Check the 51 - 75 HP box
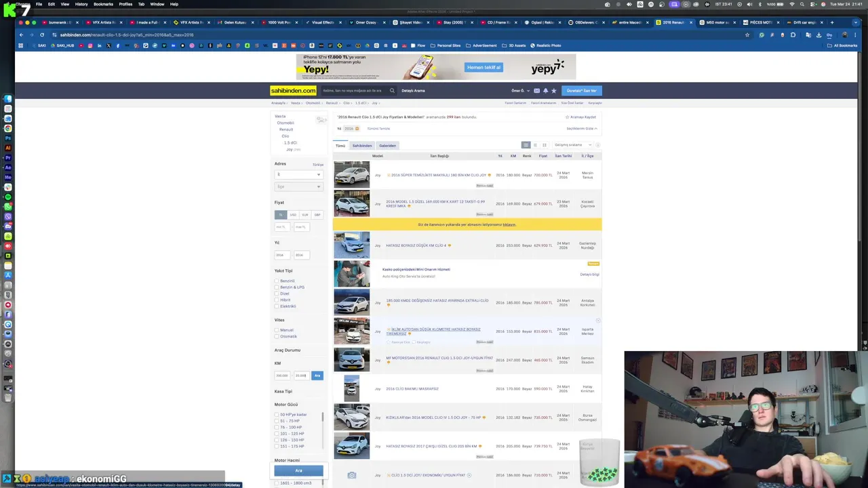The image size is (868, 488). [x=277, y=421]
